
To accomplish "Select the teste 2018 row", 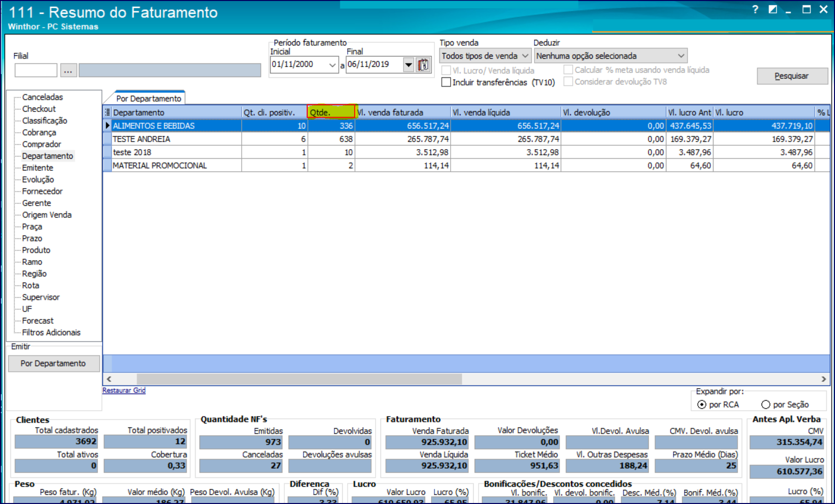I will (466, 152).
